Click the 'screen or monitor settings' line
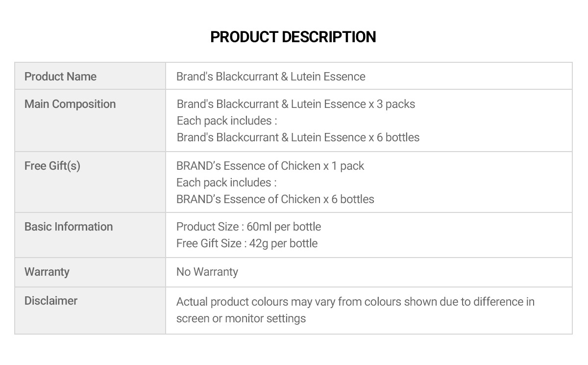This screenshot has height=365, width=588. coord(241,318)
